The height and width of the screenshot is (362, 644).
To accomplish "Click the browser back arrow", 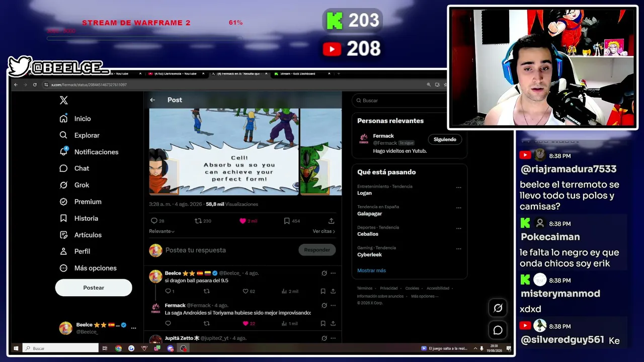I will click(16, 84).
